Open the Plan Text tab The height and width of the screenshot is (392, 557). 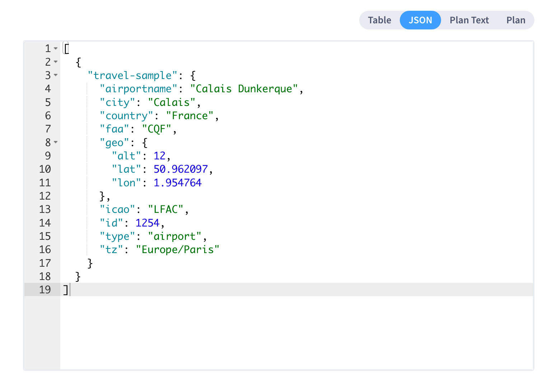pyautogui.click(x=469, y=20)
